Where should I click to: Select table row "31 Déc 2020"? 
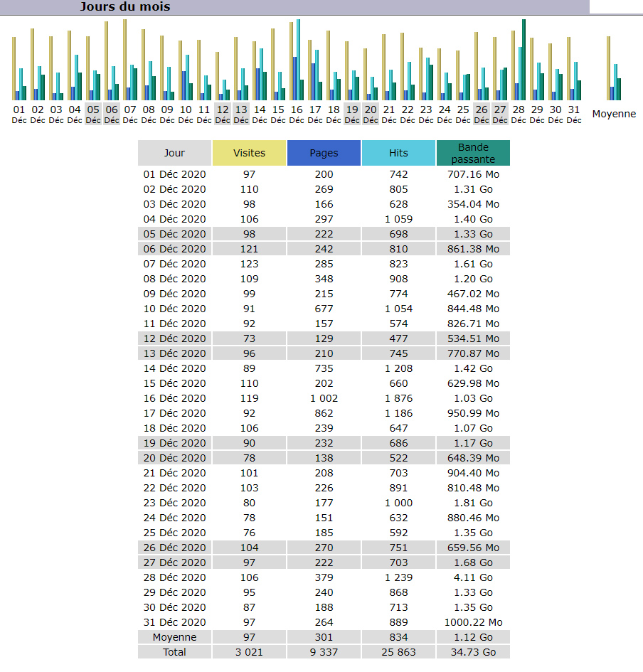[324, 622]
